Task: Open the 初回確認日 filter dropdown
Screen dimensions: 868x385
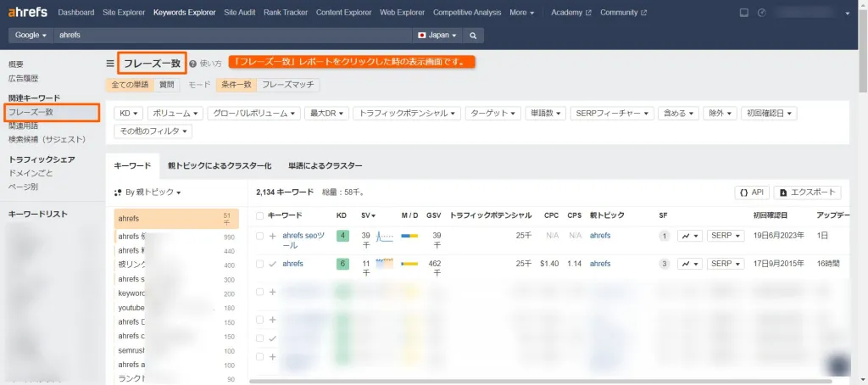Action: tap(768, 113)
